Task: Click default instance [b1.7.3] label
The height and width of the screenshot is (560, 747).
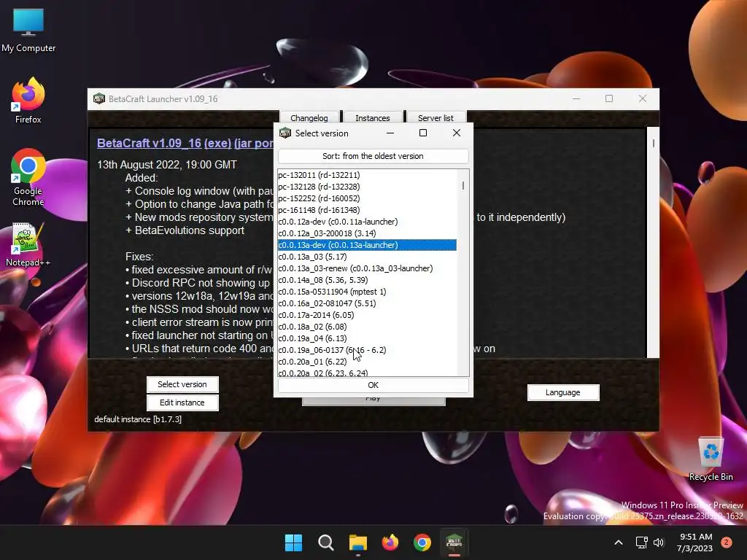Action: [138, 419]
